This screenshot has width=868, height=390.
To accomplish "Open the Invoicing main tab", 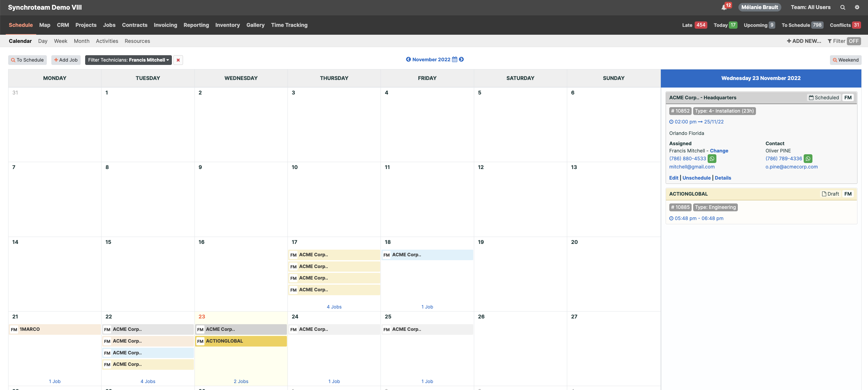I will [x=165, y=25].
